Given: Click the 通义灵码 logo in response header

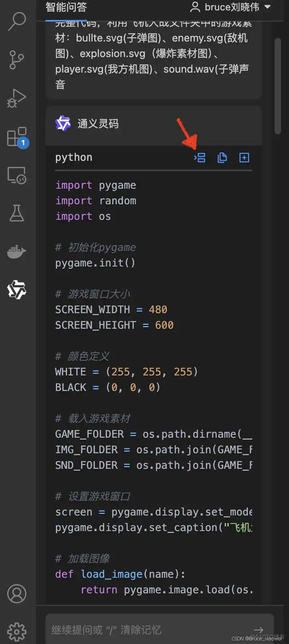Looking at the screenshot, I should click(x=63, y=124).
